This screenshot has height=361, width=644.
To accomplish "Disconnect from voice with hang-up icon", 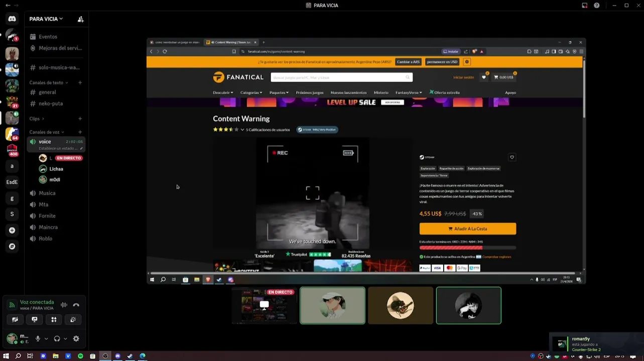I will (x=76, y=305).
